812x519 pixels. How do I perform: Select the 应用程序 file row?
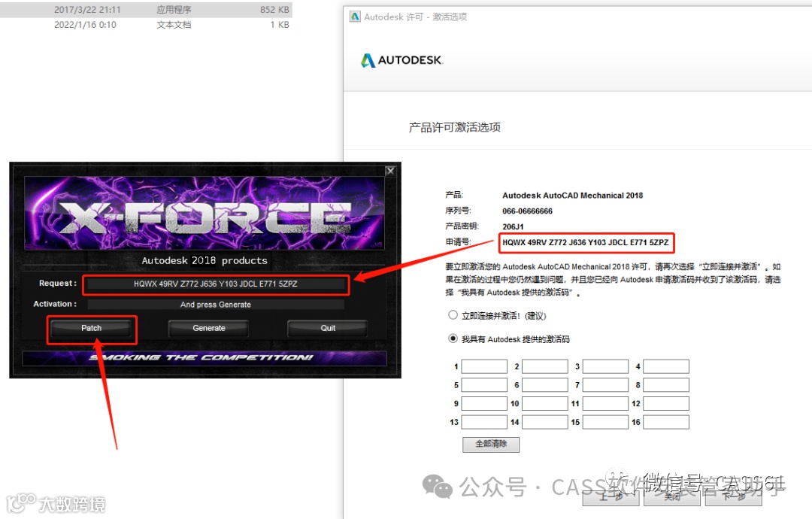[x=146, y=10]
